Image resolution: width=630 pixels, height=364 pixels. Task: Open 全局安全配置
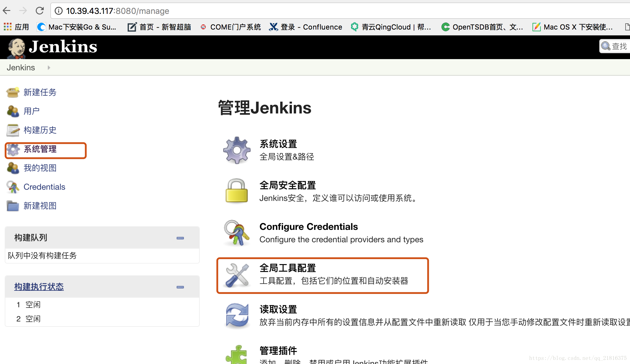pos(288,185)
